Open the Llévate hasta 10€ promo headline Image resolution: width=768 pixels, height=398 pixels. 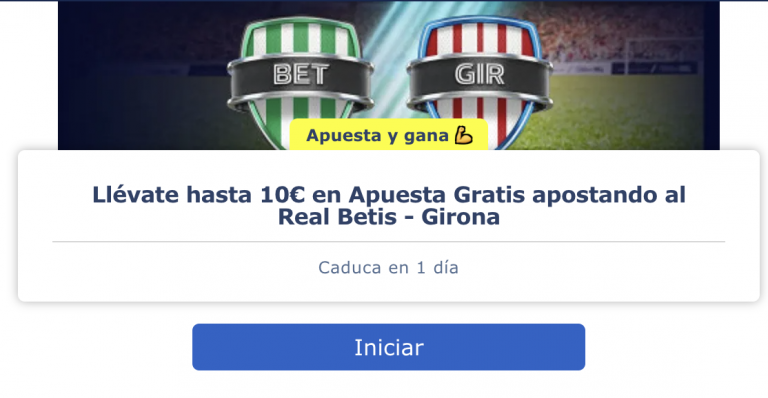click(389, 205)
